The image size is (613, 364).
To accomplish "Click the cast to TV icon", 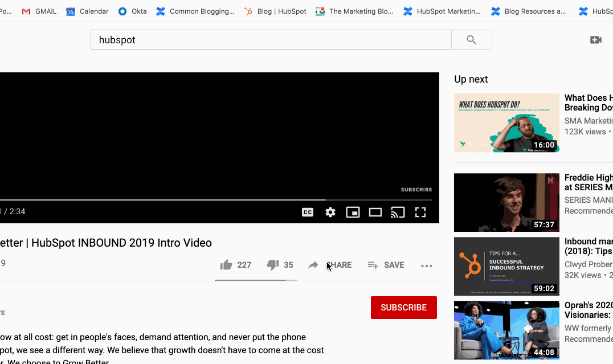I will pos(398,212).
